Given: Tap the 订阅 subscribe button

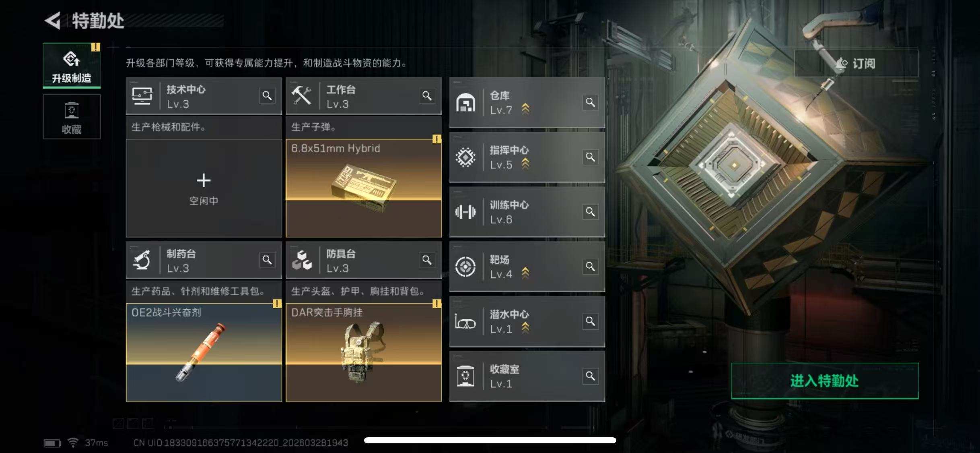Looking at the screenshot, I should pyautogui.click(x=856, y=63).
